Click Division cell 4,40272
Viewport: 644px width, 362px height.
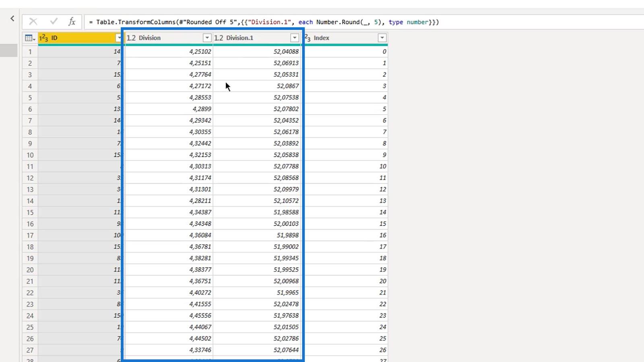[x=169, y=292]
